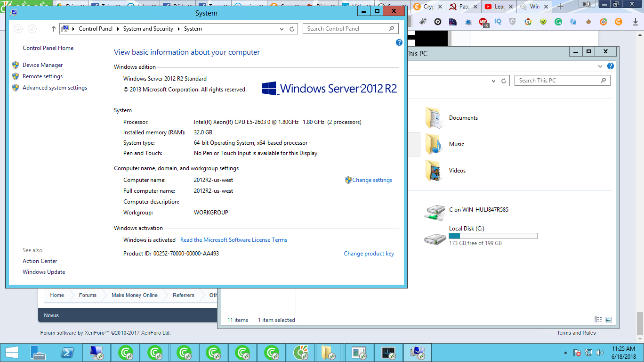The image size is (644, 362).
Task: Open This PC address bar history dropdown
Action: [494, 81]
